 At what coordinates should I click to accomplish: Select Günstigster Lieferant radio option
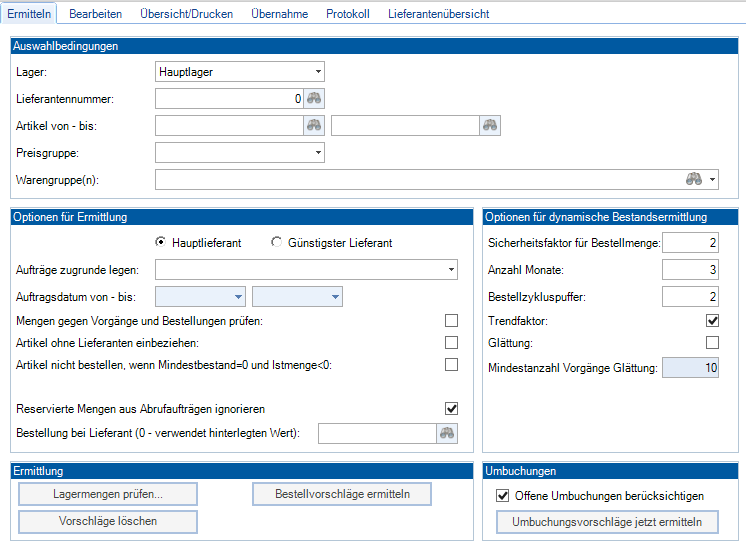pos(278,243)
